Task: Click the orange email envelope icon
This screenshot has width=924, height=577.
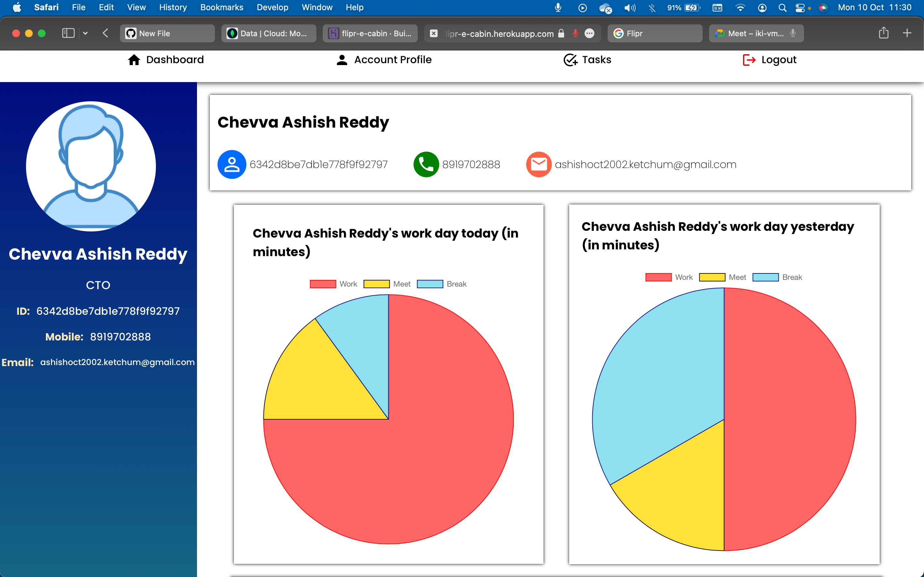Action: tap(538, 164)
